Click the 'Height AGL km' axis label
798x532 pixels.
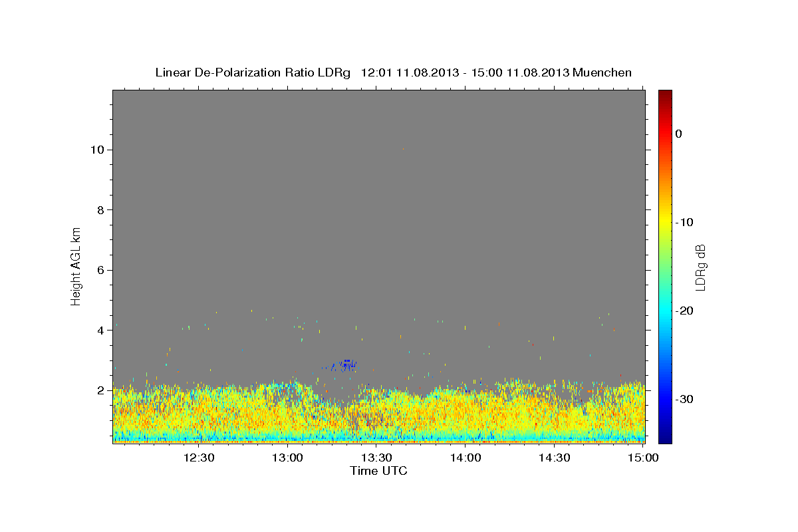coord(76,265)
